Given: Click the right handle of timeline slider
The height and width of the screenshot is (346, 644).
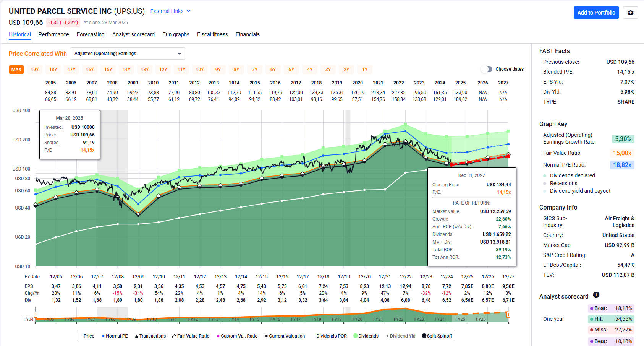Looking at the screenshot, I should tap(508, 314).
